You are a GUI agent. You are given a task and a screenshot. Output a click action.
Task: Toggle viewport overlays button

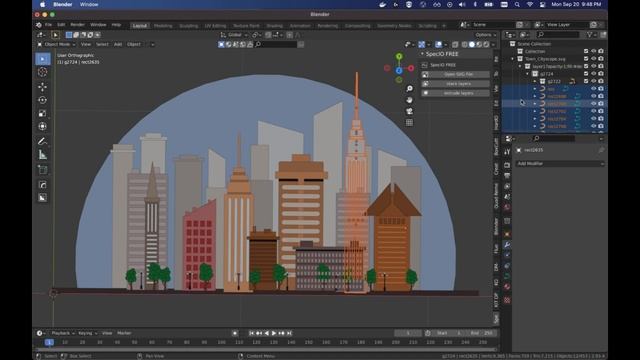[x=438, y=44]
